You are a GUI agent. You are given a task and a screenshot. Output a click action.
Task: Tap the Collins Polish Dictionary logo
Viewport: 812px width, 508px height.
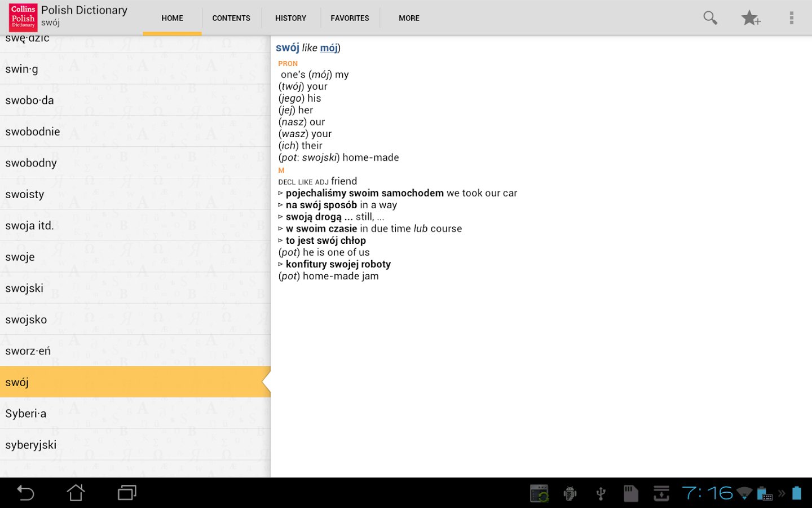coord(23,17)
